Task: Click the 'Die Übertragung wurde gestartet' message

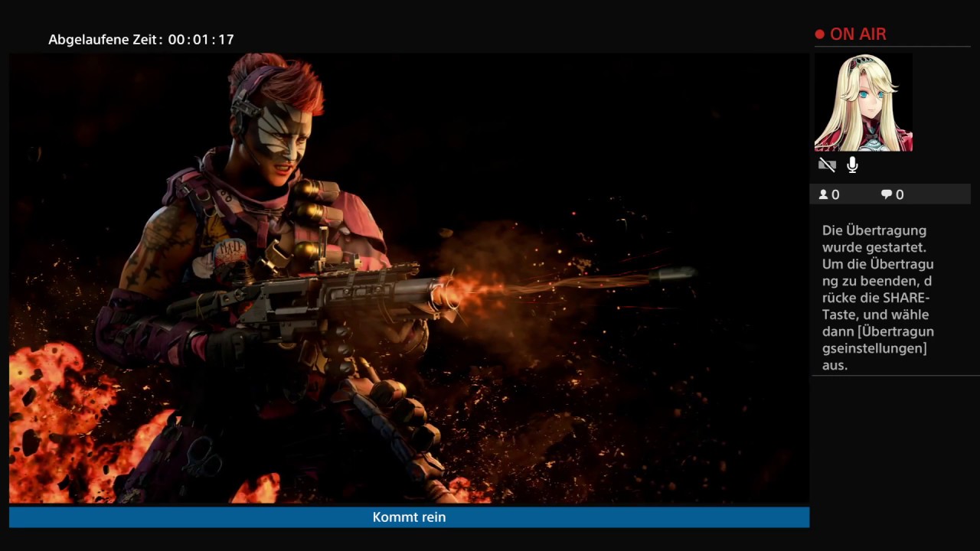Action: [x=877, y=298]
